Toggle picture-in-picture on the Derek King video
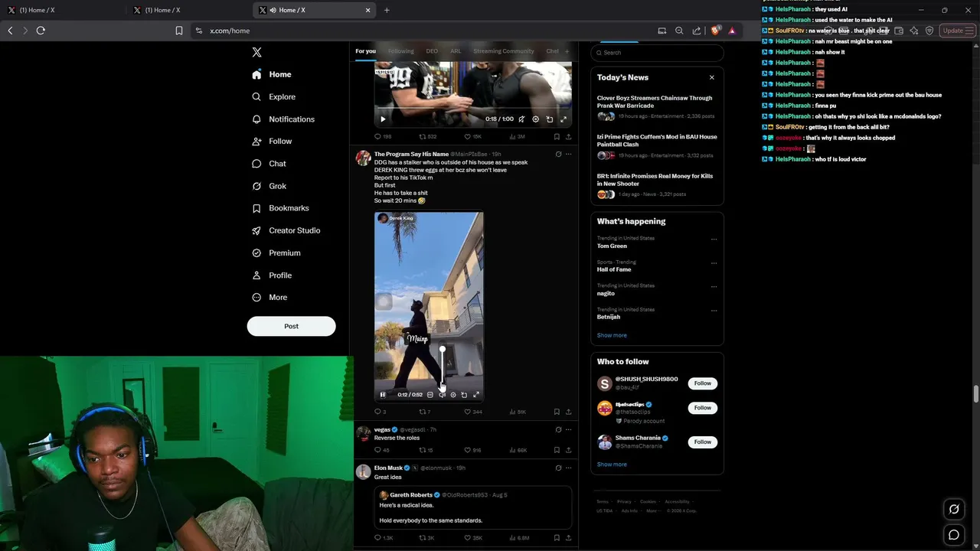 tap(464, 395)
